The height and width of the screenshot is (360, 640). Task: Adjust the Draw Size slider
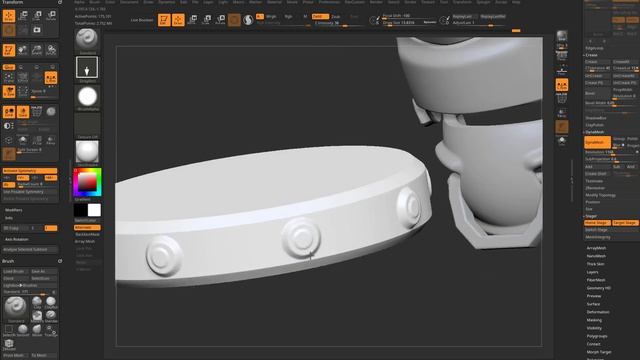[x=409, y=22]
